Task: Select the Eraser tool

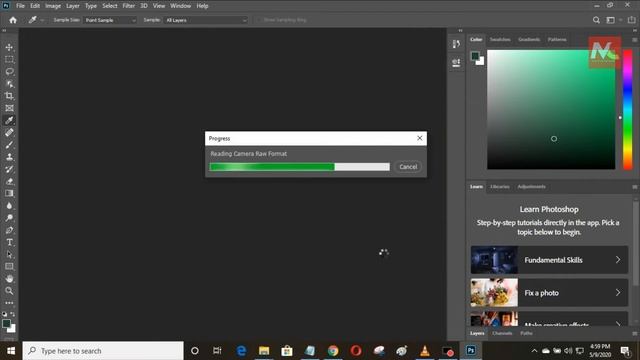Action: pos(9,182)
